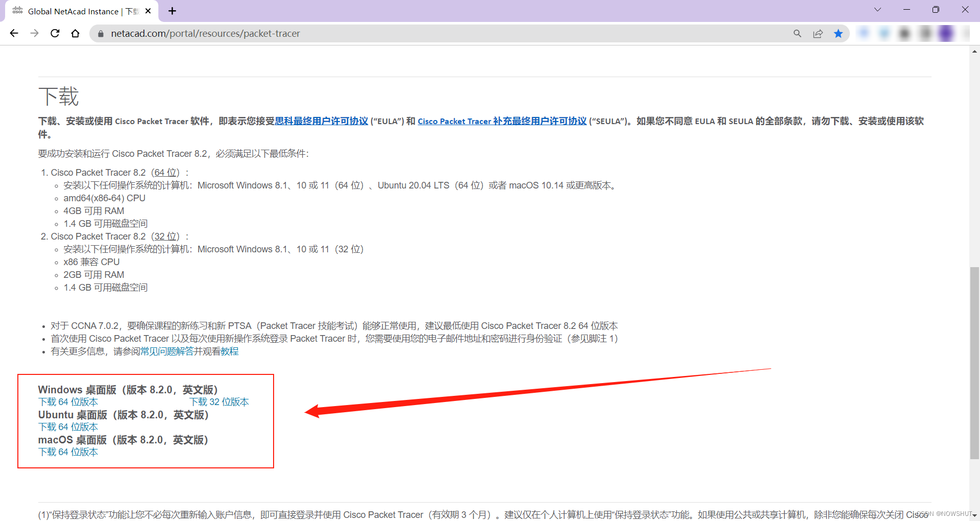The height and width of the screenshot is (521, 980).
Task: Click the text "amd64(x86-64) CPU"
Action: (x=104, y=198)
